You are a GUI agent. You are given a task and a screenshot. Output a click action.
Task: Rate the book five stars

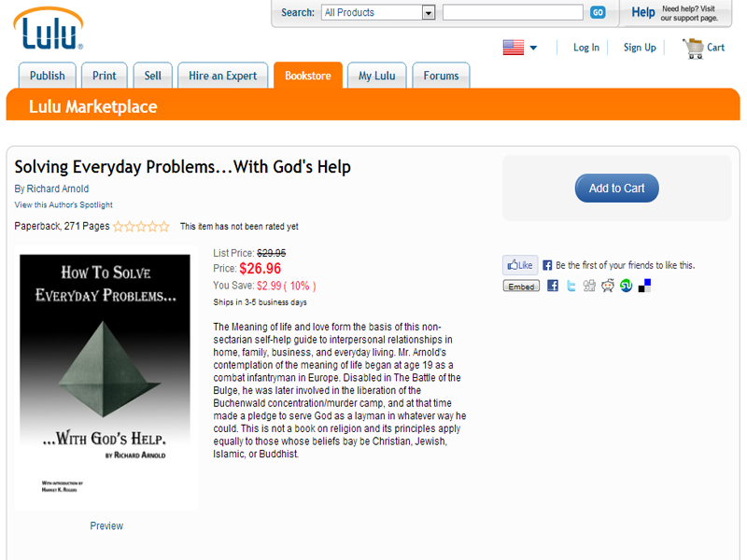click(164, 226)
